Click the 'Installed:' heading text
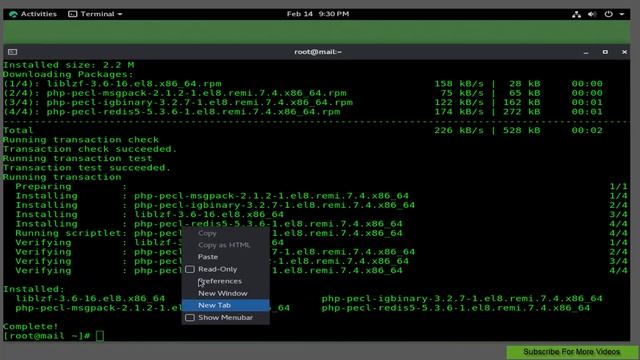640x360 pixels. (33, 289)
